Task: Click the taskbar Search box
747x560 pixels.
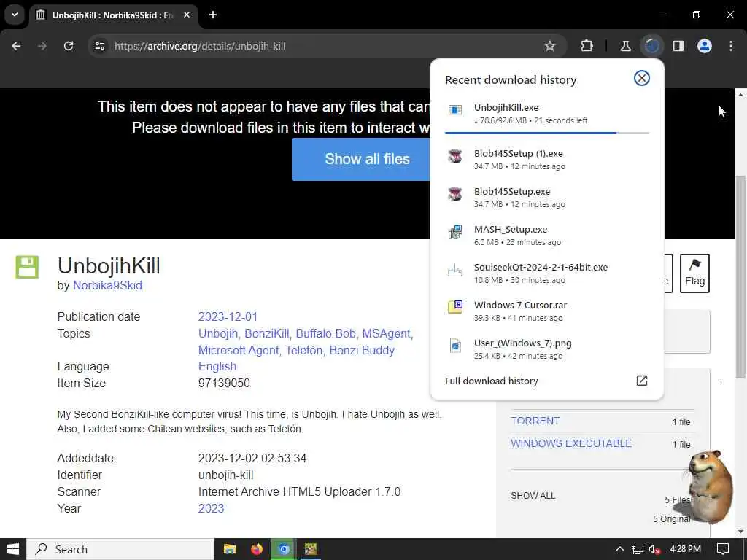Action: (x=120, y=550)
